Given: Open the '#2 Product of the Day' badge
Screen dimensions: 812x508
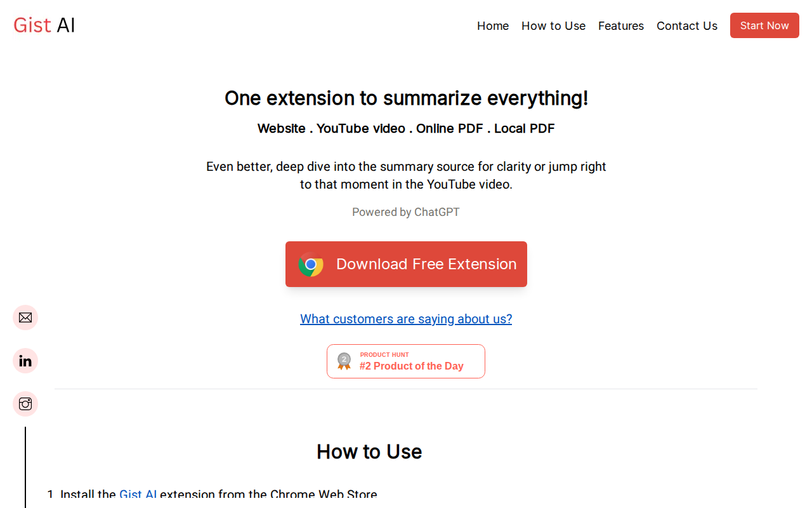Looking at the screenshot, I should click(411, 366).
